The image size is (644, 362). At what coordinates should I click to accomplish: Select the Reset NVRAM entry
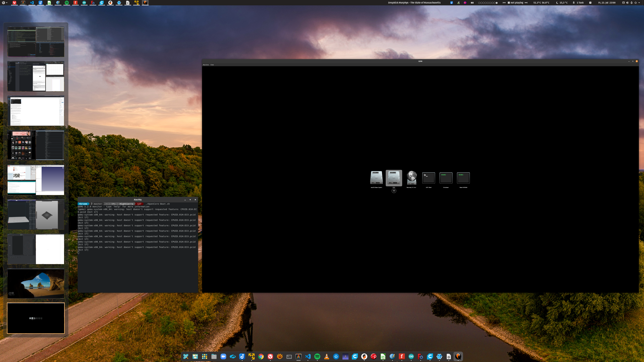click(463, 178)
